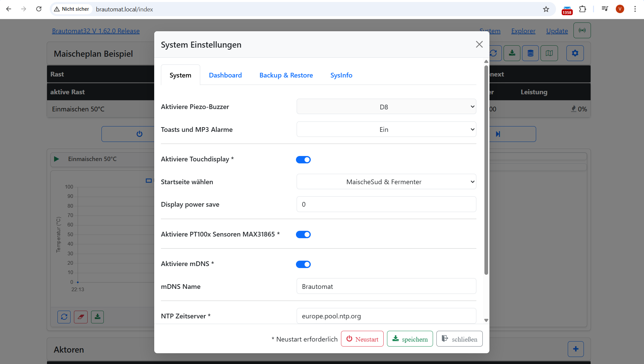Expand the Toasts und MP3 Alarme dropdown
Viewport: 644px width, 364px height.
click(x=386, y=129)
